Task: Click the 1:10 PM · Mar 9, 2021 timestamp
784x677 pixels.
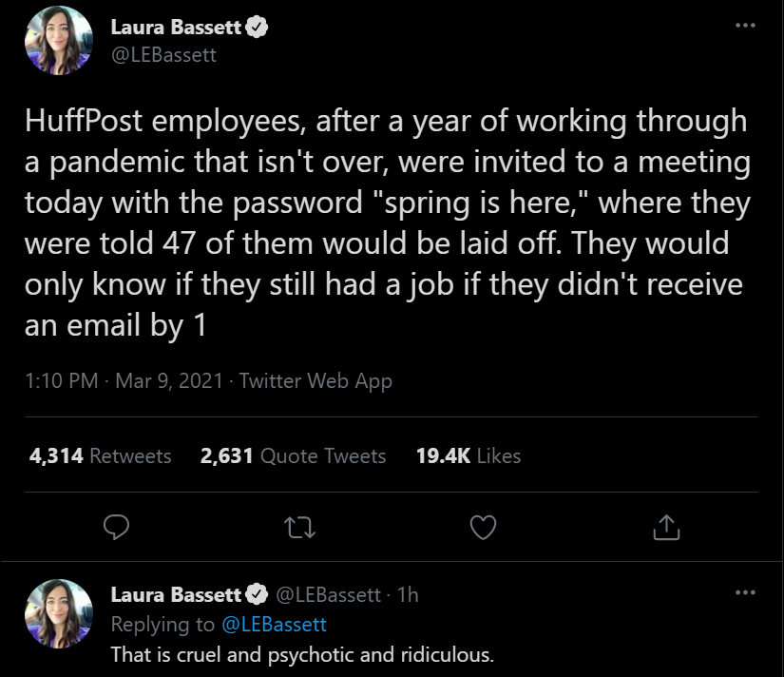Action: click(122, 381)
